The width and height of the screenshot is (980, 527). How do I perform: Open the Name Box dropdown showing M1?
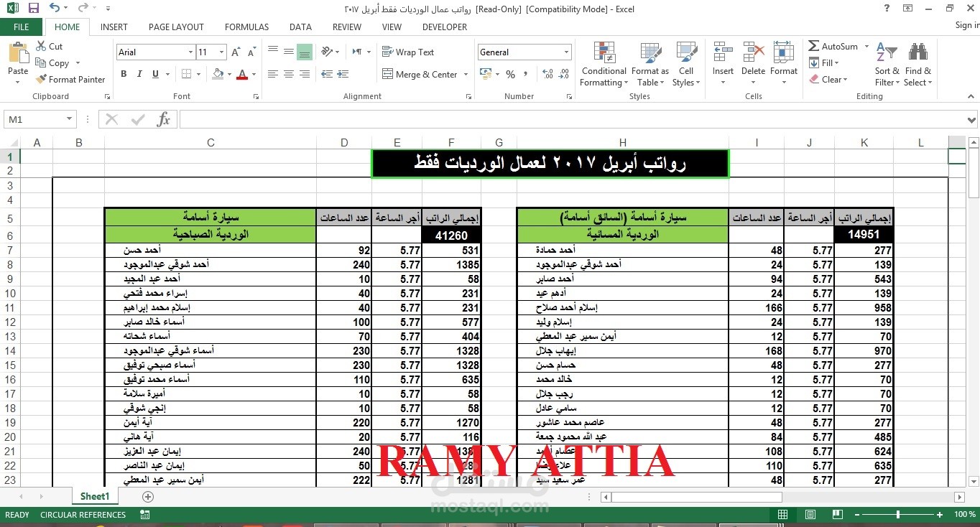[70, 120]
